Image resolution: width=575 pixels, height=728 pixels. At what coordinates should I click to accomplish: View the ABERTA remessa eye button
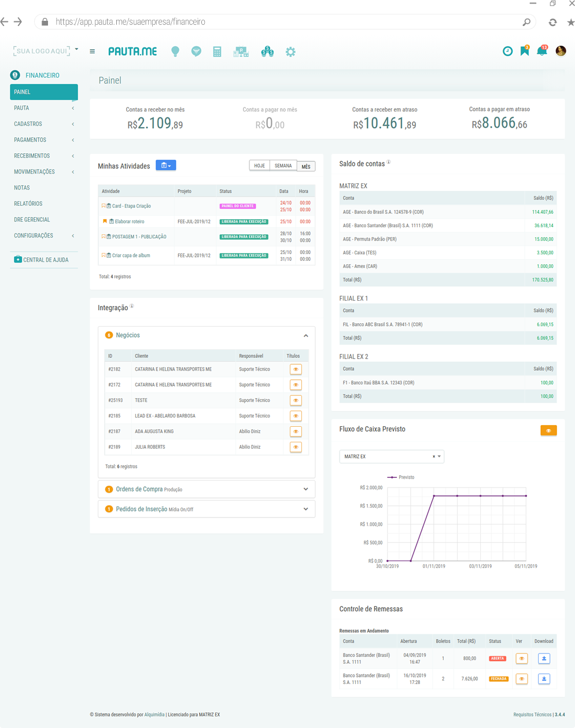point(521,659)
